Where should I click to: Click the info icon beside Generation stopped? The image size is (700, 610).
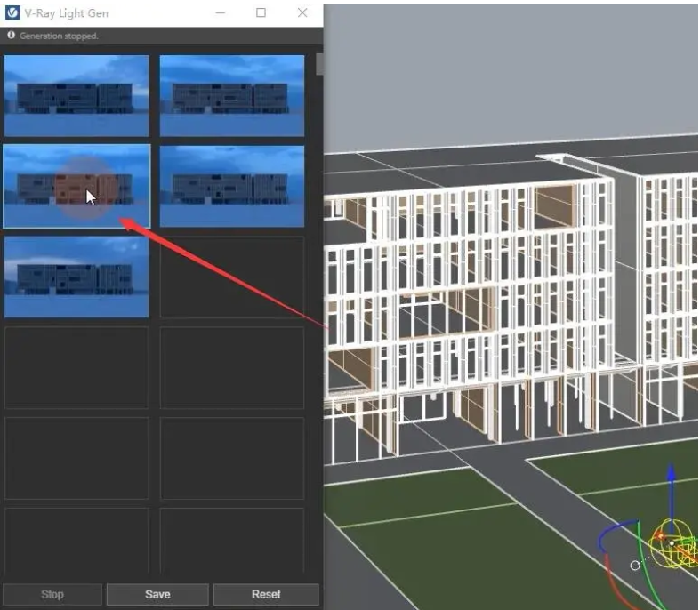click(x=11, y=36)
